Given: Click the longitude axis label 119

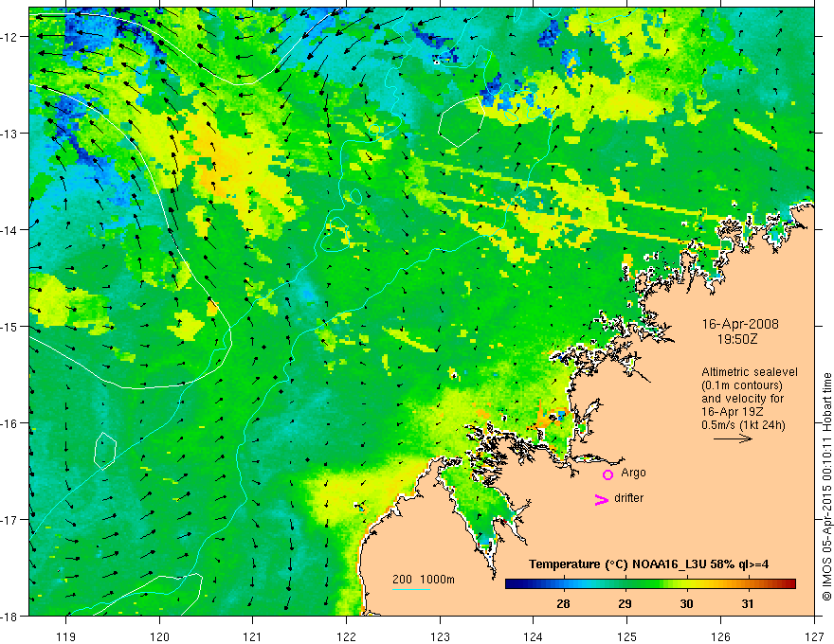Looking at the screenshot, I should [x=65, y=636].
